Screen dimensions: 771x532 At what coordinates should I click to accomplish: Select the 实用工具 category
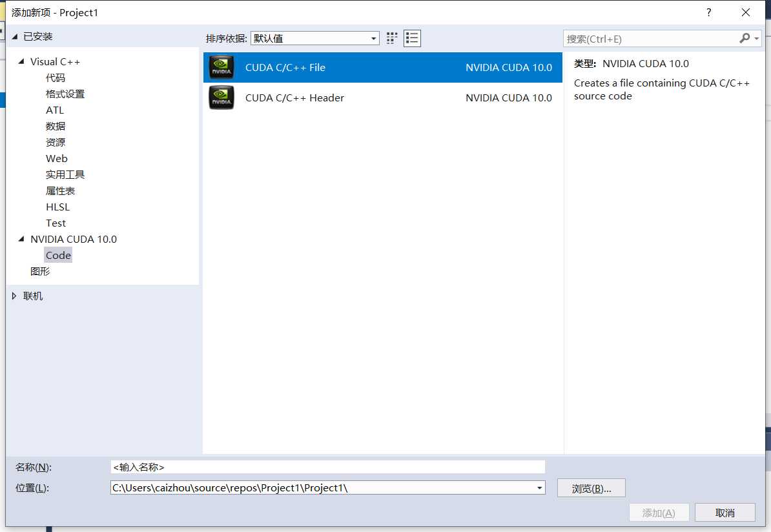tap(65, 174)
